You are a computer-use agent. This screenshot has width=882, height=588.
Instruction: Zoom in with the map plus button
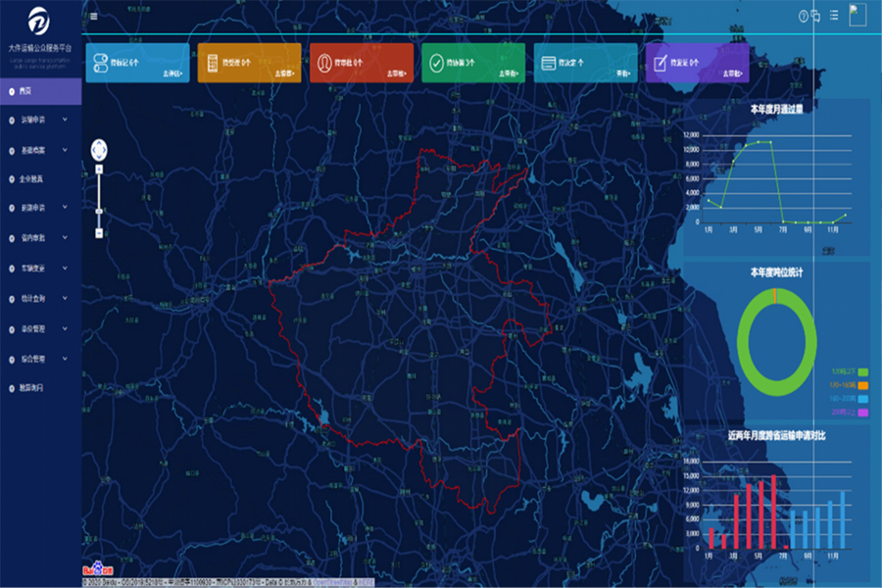click(99, 170)
